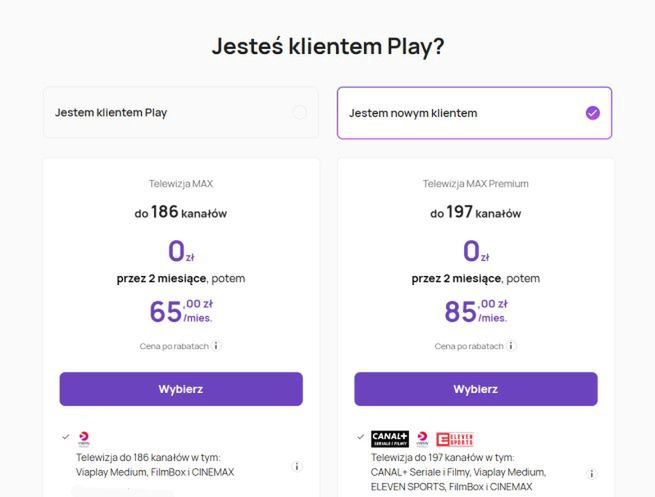Click the 65,00 zł/mies. price
Image resolution: width=655 pixels, height=497 pixels.
click(x=181, y=311)
